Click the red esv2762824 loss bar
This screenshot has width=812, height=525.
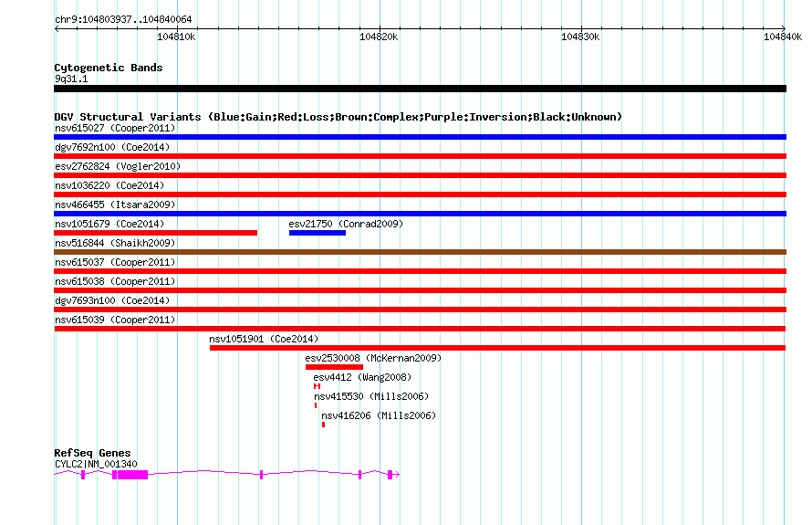tap(420, 175)
